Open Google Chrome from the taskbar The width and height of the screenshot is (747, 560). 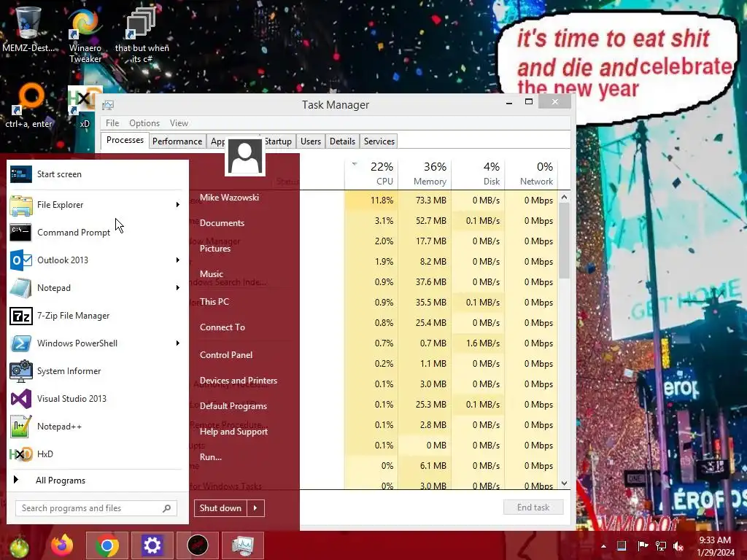tap(107, 545)
